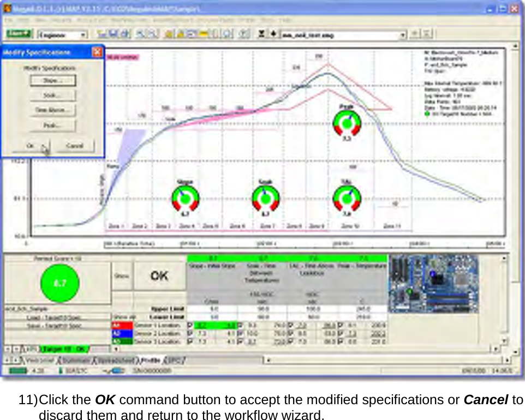Screen dimensions: 525x420
Task: Click the yellow bar toolbar icon
Action: (x=203, y=34)
